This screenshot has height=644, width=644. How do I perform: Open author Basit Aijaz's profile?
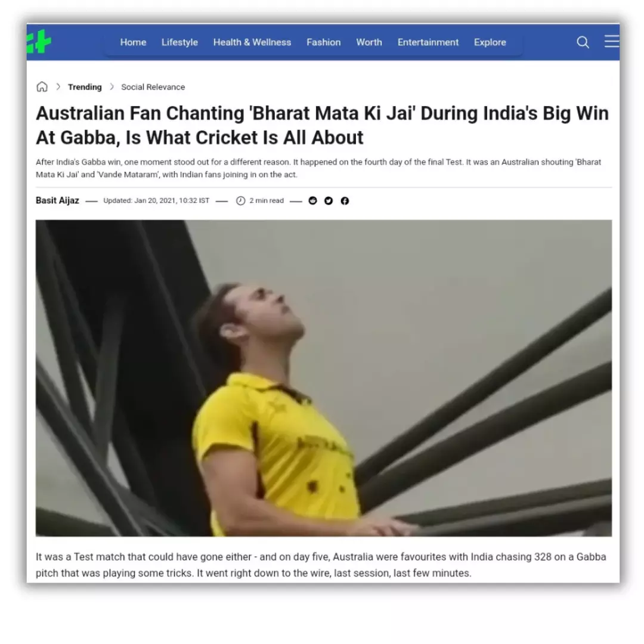pos(57,200)
